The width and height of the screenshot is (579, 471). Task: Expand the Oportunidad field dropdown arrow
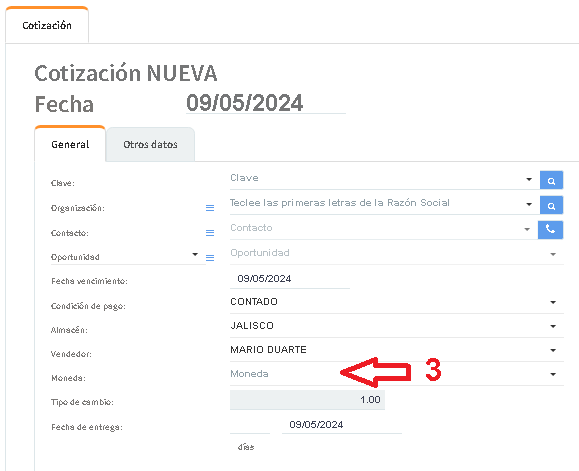pos(553,254)
